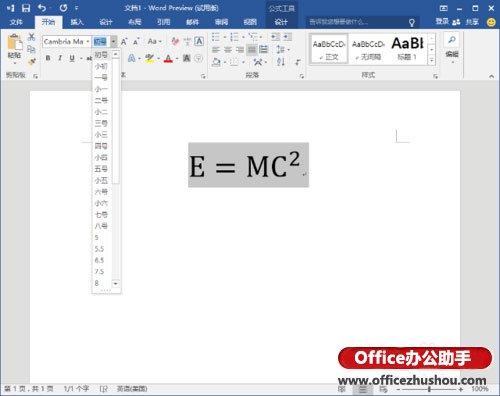500x396 pixels.
Task: Click the selected E = MC² equation
Action: coord(248,165)
